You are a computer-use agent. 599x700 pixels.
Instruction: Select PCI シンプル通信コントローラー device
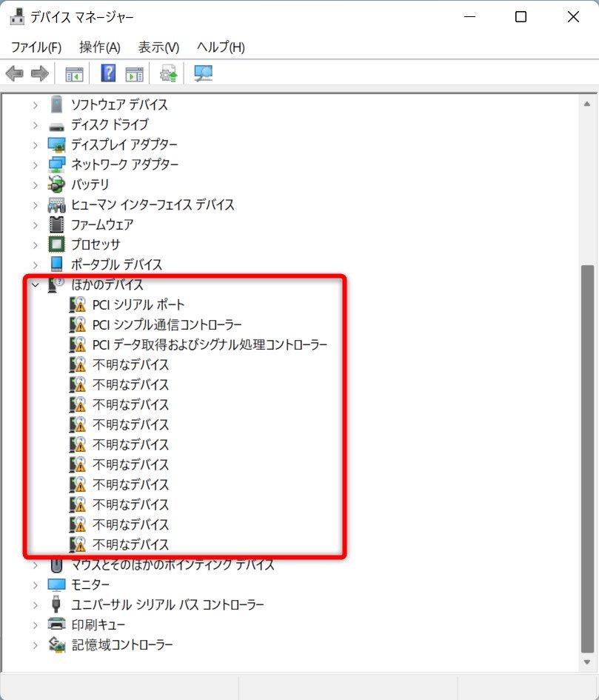click(167, 324)
